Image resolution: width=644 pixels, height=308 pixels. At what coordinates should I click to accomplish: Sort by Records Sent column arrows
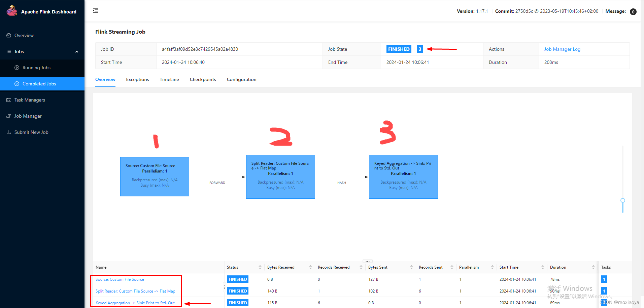(452, 267)
